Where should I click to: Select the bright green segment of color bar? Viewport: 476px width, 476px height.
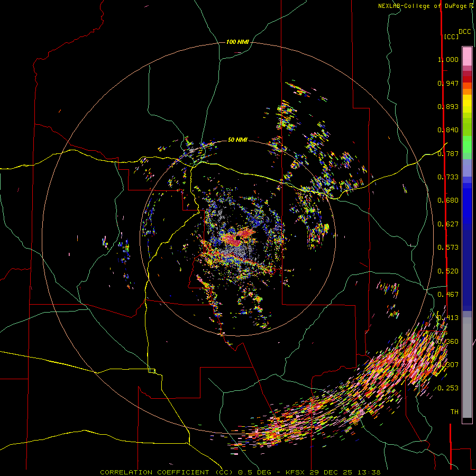coord(467,144)
